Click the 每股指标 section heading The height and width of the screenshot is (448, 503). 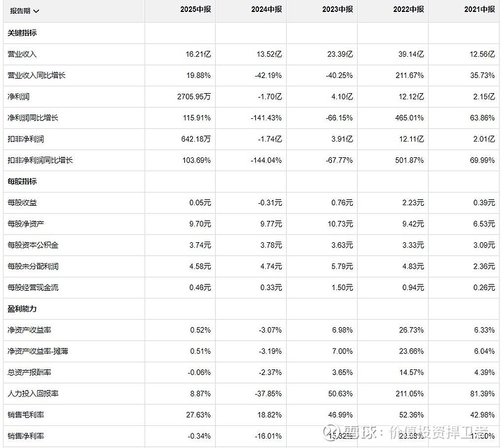pyautogui.click(x=22, y=181)
